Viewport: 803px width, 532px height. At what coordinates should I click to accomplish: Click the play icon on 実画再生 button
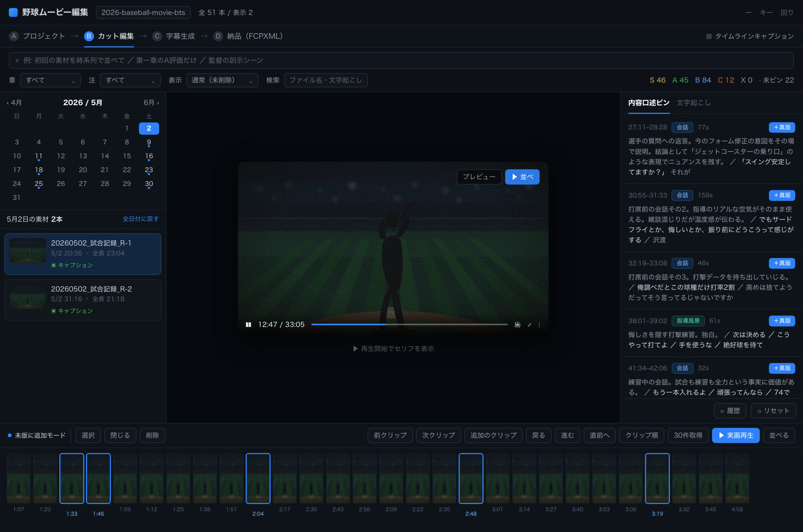[721, 436]
